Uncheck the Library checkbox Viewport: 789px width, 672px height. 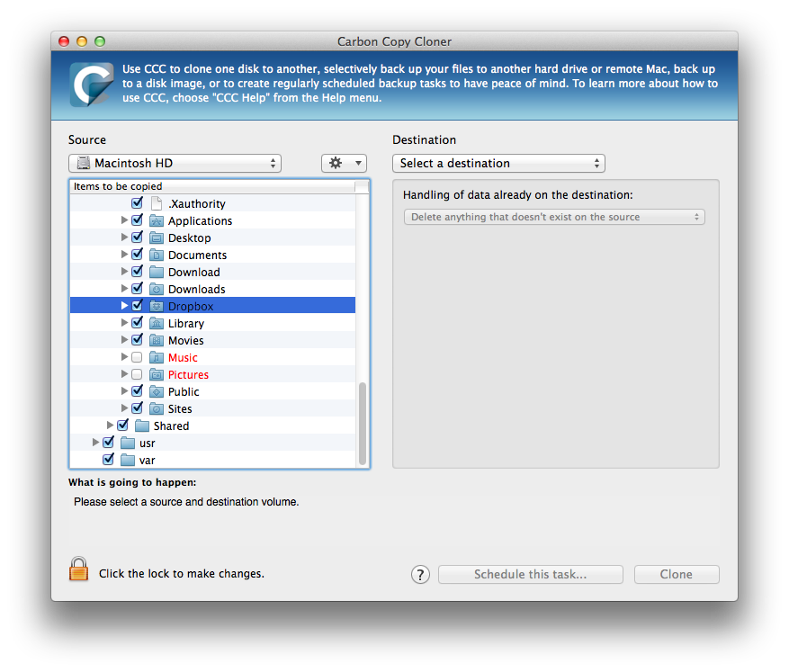[137, 322]
